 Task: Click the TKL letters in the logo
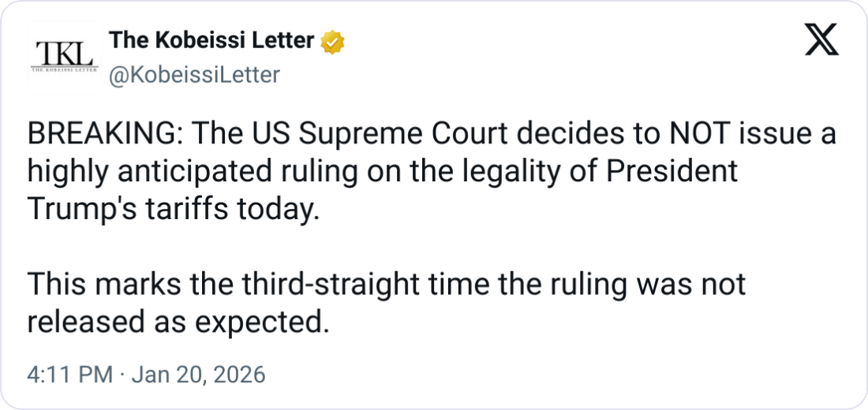pyautogui.click(x=65, y=52)
